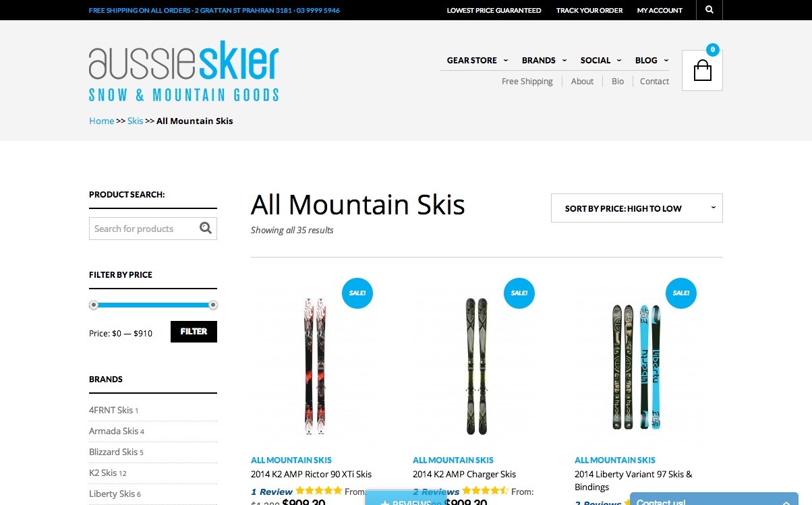Go to Track Your Order link
The image size is (812, 505).
(x=589, y=10)
